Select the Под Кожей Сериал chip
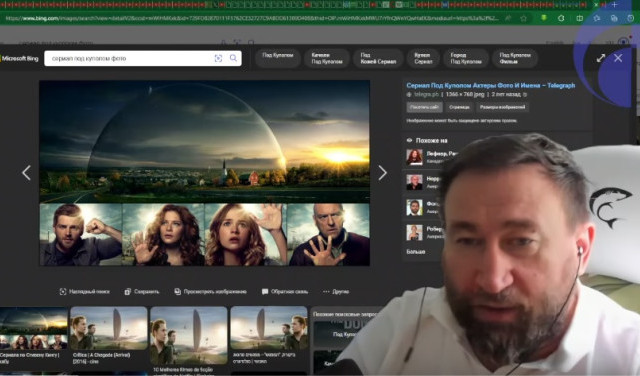The width and height of the screenshot is (640, 376). 378,58
